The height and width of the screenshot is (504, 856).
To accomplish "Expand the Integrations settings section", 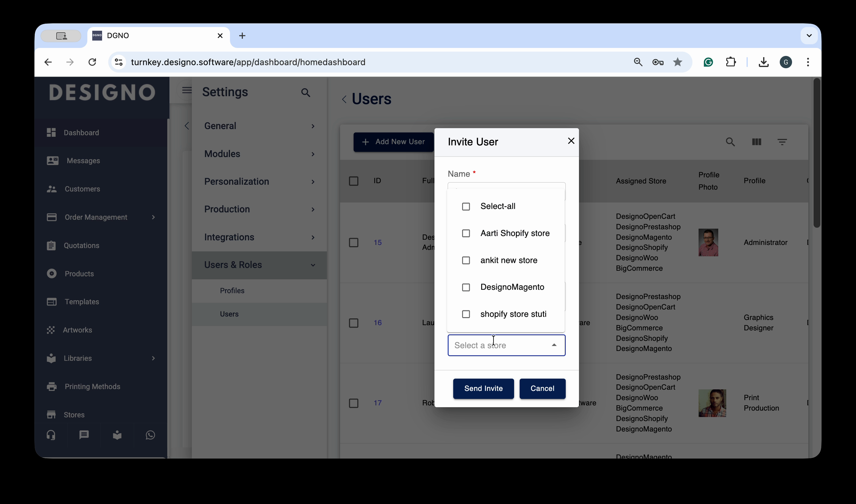I will point(259,237).
